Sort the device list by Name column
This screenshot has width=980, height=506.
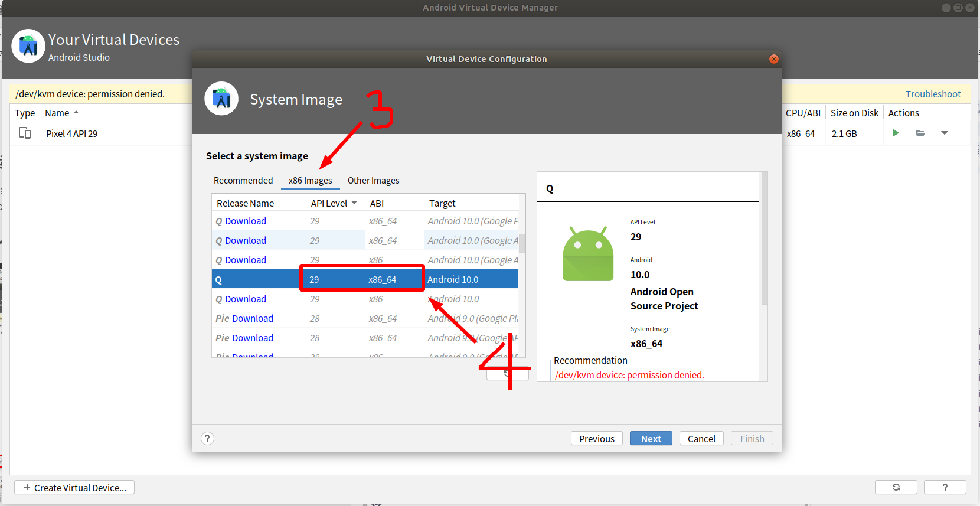[x=57, y=113]
